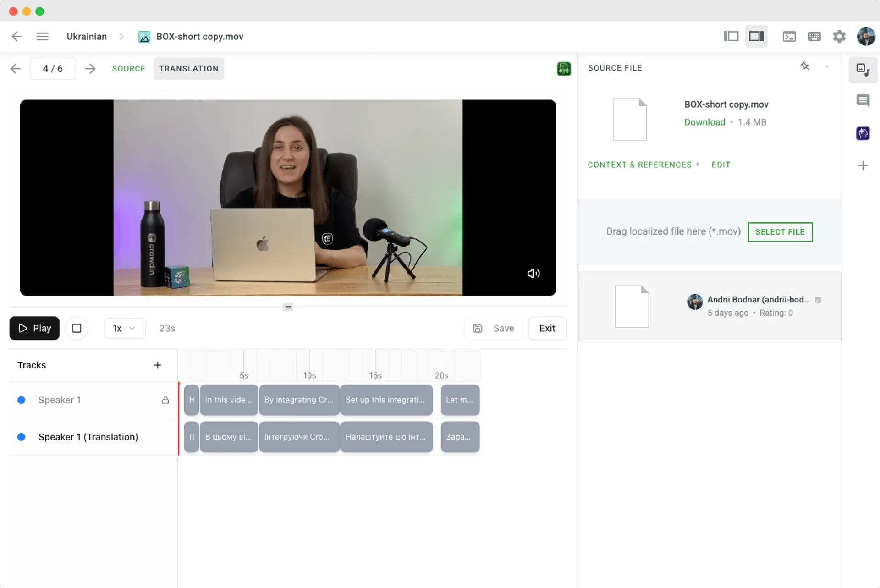The width and height of the screenshot is (880, 588).
Task: Toggle the lock on the Speaker 1 track
Action: pyautogui.click(x=165, y=400)
